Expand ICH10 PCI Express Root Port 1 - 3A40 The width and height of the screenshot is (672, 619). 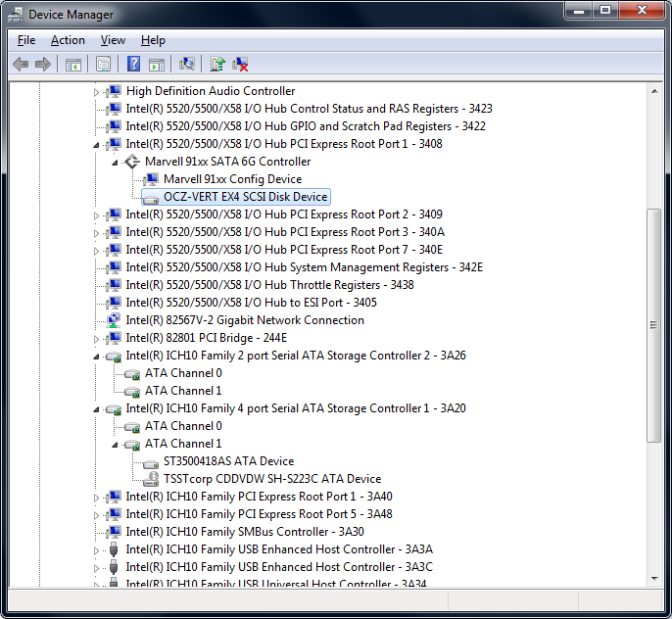(x=96, y=498)
